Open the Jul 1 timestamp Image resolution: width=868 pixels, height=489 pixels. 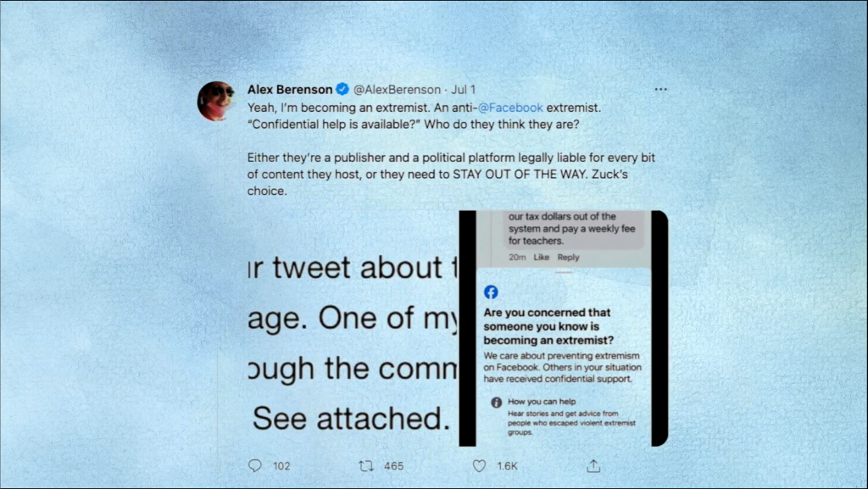click(x=464, y=90)
